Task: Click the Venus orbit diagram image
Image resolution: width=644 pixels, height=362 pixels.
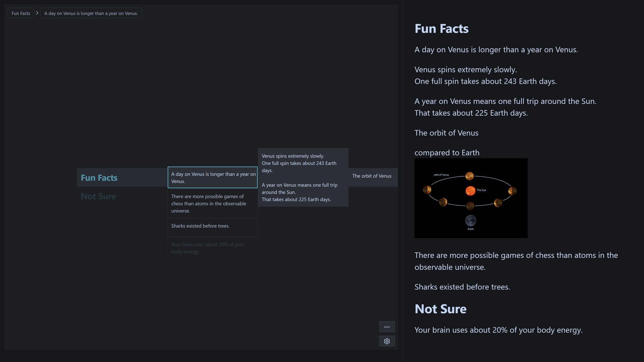Action: 471,198
